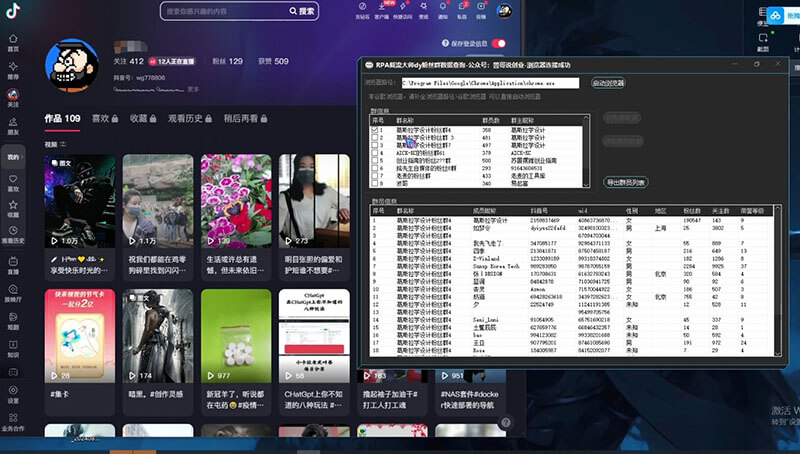Open the 通知 notification bell icon
The height and width of the screenshot is (454, 800).
tap(443, 7)
